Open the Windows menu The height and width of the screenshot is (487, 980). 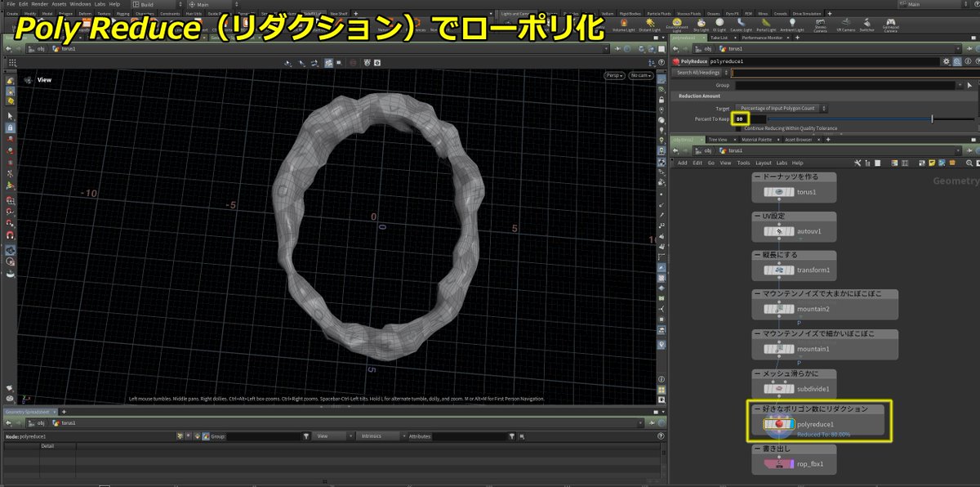pos(80,4)
